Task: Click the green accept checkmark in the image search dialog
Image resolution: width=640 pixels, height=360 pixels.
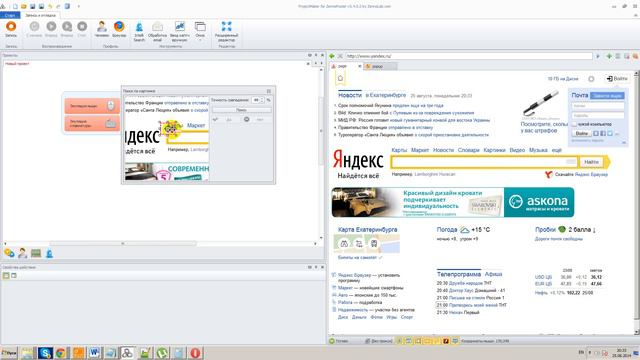Action: (x=215, y=120)
